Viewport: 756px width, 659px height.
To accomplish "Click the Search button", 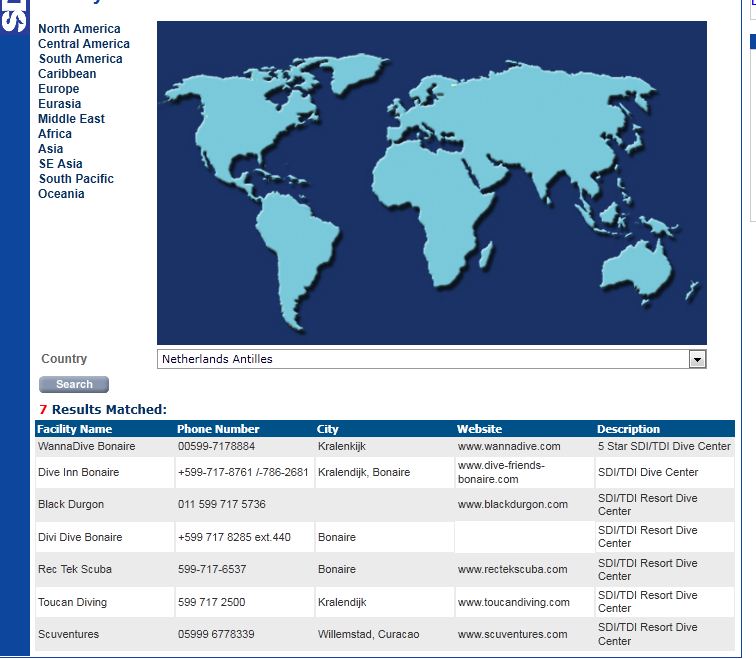I will pyautogui.click(x=74, y=384).
